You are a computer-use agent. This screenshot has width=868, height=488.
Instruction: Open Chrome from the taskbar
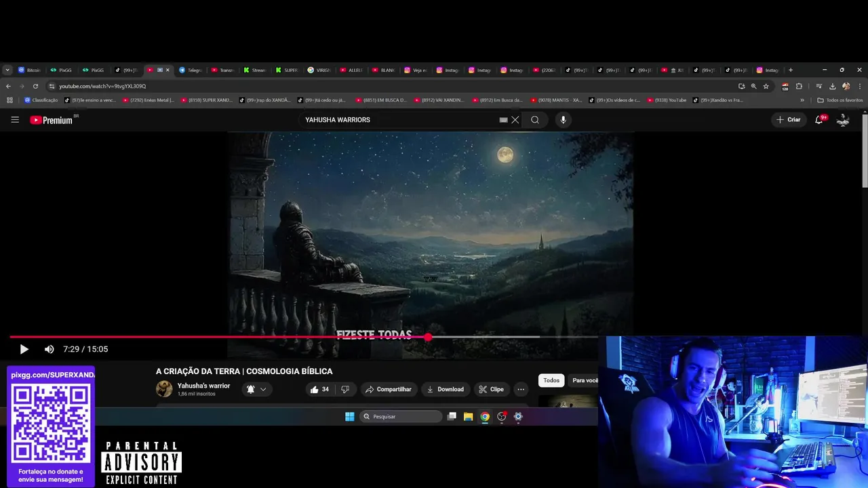(x=485, y=417)
